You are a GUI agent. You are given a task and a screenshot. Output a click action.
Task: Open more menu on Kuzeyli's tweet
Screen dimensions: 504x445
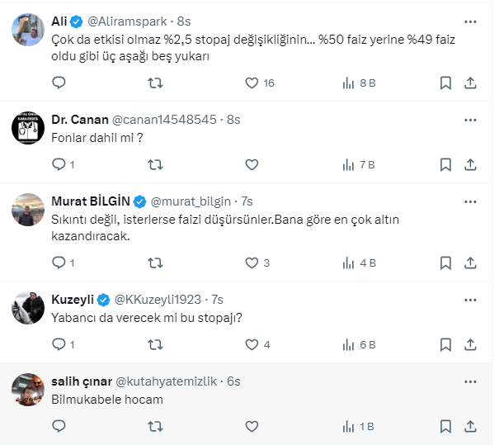[x=470, y=299]
